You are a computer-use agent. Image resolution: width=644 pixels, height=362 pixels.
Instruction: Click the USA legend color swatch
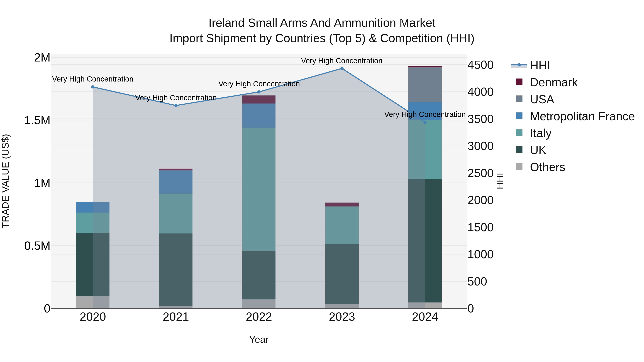(x=519, y=99)
